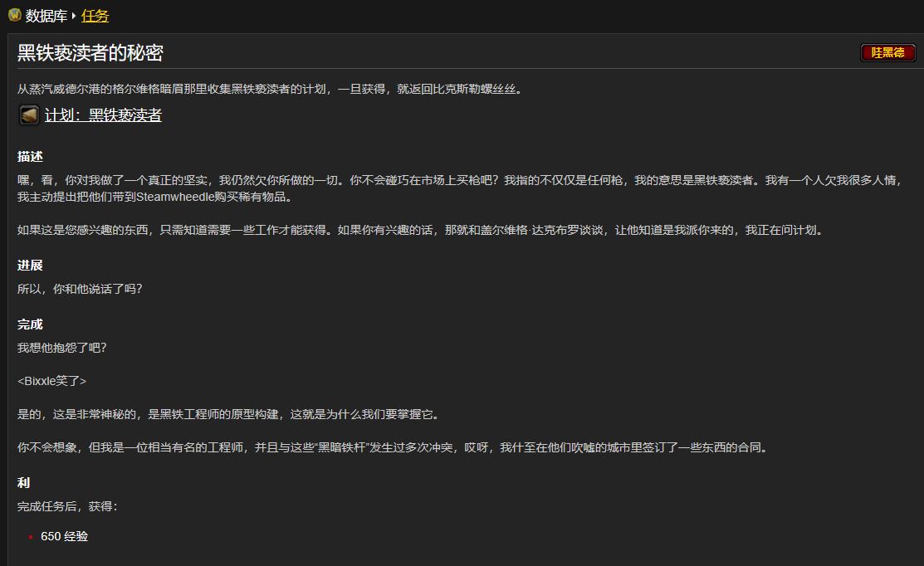924x566 pixels.
Task: Click the text 我想他抱怨了吧？
Action: tap(62, 348)
